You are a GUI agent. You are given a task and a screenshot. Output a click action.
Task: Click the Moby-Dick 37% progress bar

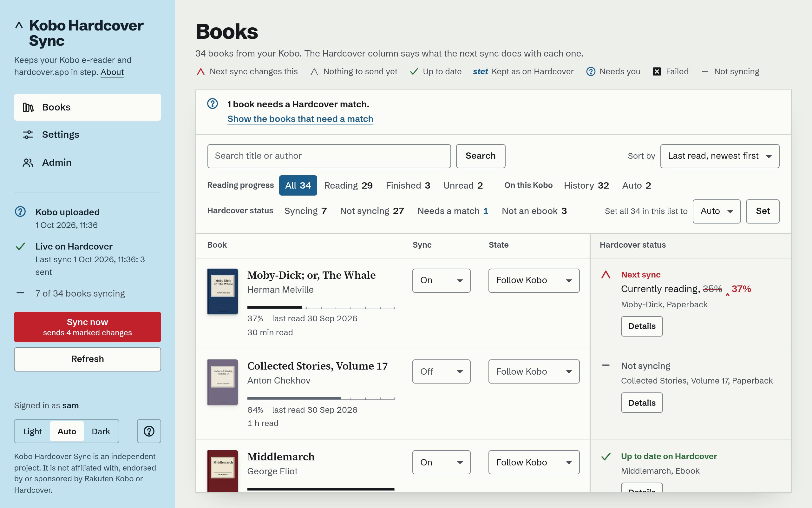321,307
